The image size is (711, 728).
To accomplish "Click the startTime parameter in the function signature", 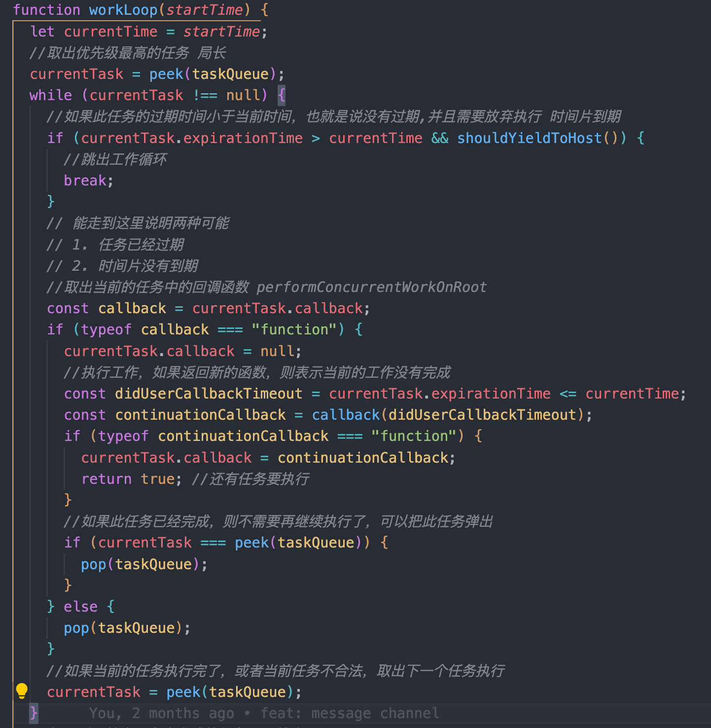I will [205, 10].
